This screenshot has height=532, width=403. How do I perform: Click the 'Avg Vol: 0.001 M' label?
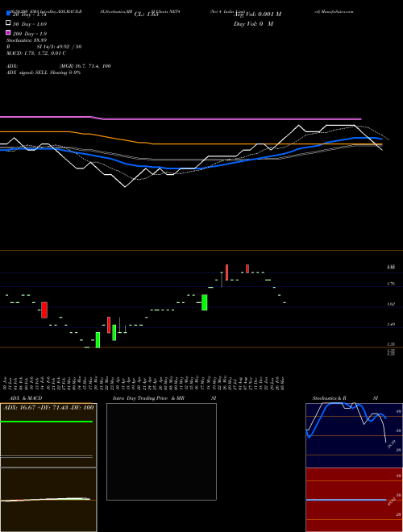257,15
